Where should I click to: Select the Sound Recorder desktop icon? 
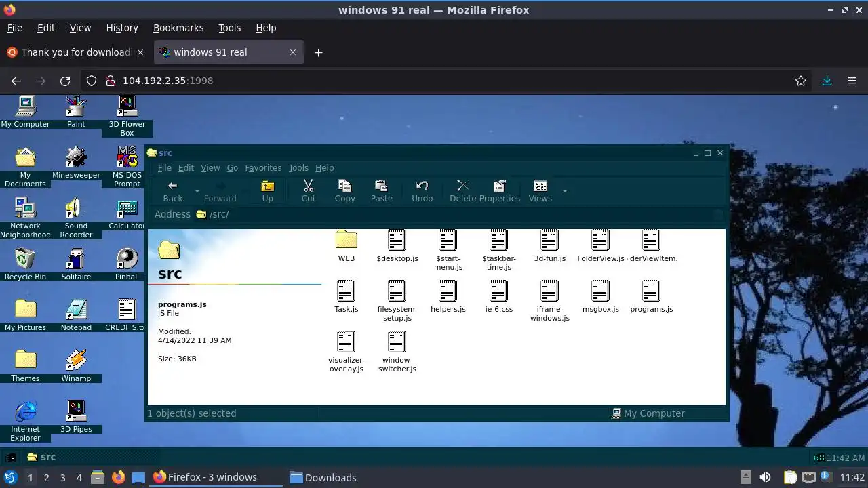[x=76, y=218]
